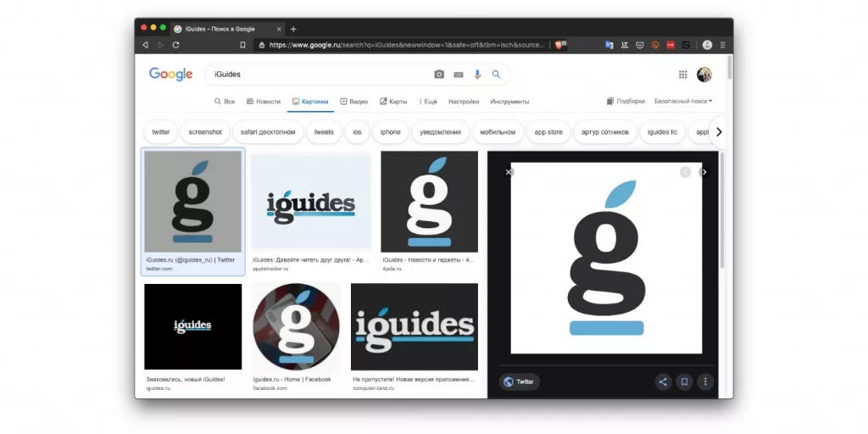Filter by the twitter chip
This screenshot has width=868, height=434.
tap(161, 132)
